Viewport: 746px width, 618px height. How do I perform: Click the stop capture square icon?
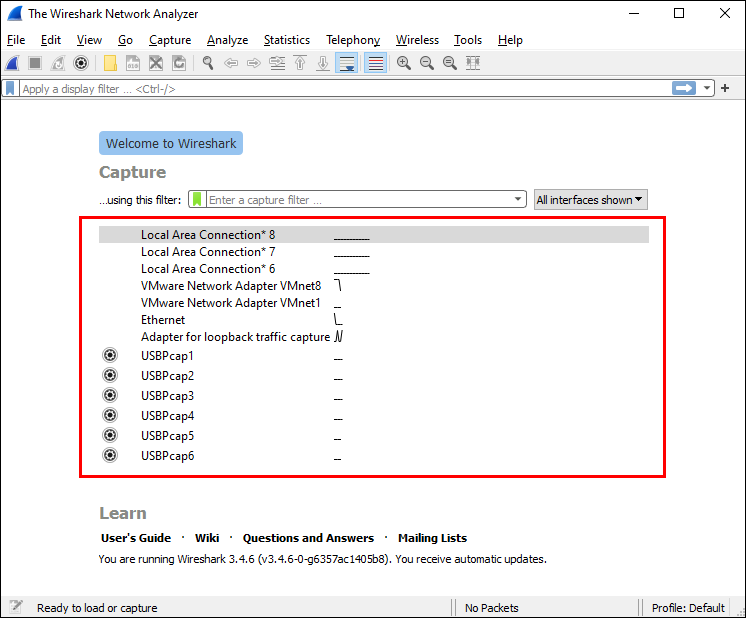35,63
